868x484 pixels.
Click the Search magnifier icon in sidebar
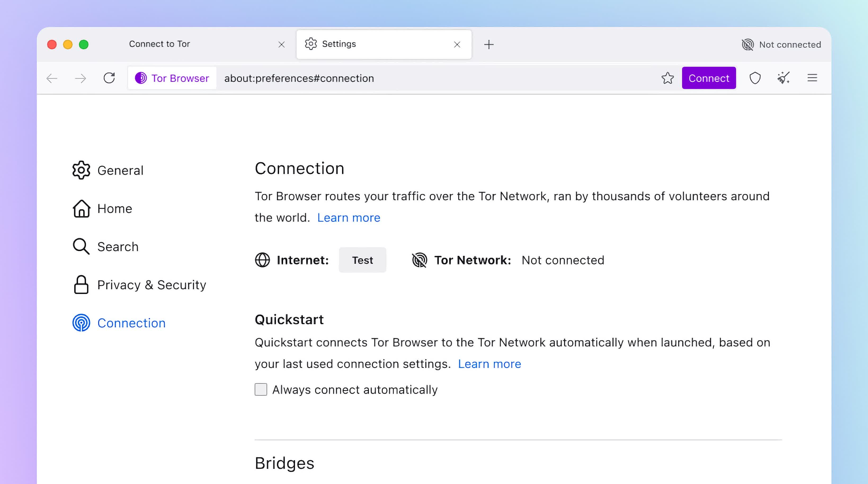point(81,246)
